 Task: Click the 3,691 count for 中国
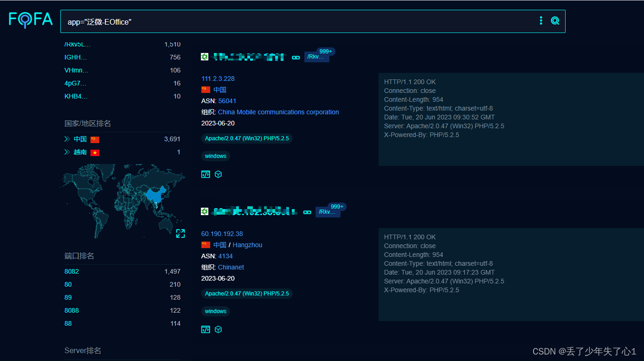[x=172, y=139]
